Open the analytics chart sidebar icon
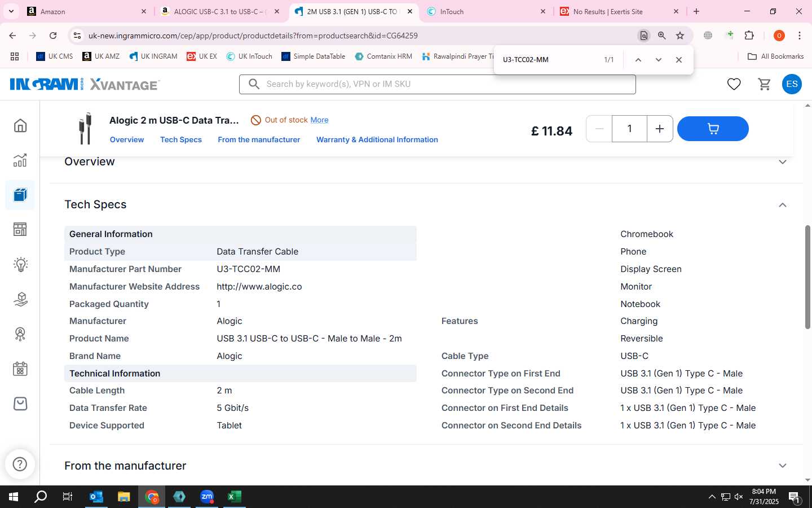The width and height of the screenshot is (812, 508). (x=20, y=160)
